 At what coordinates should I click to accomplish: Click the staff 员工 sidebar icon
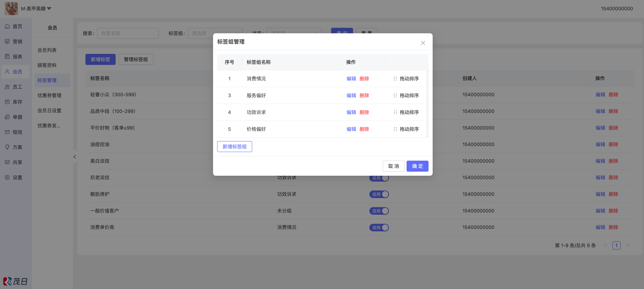pyautogui.click(x=7, y=87)
